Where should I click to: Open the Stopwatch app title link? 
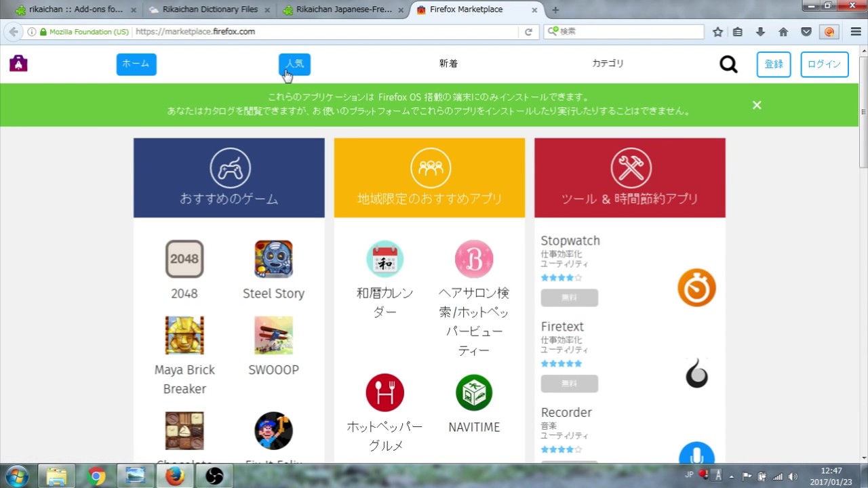click(x=570, y=241)
